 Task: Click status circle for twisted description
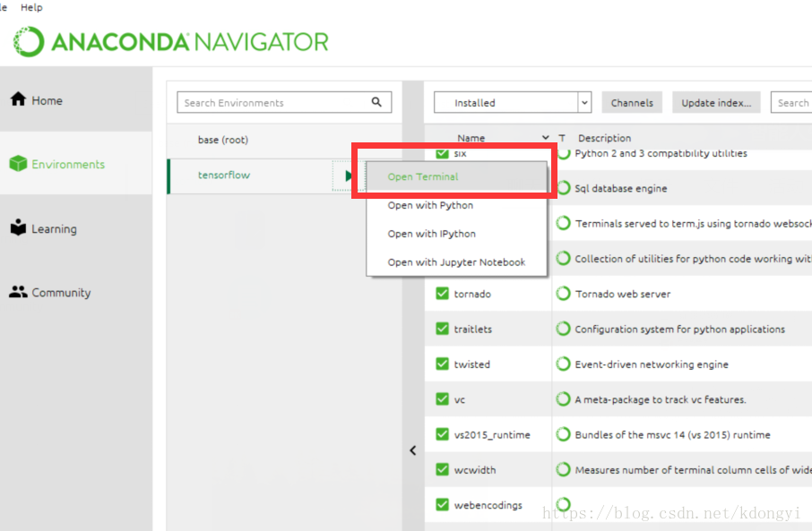pos(564,364)
